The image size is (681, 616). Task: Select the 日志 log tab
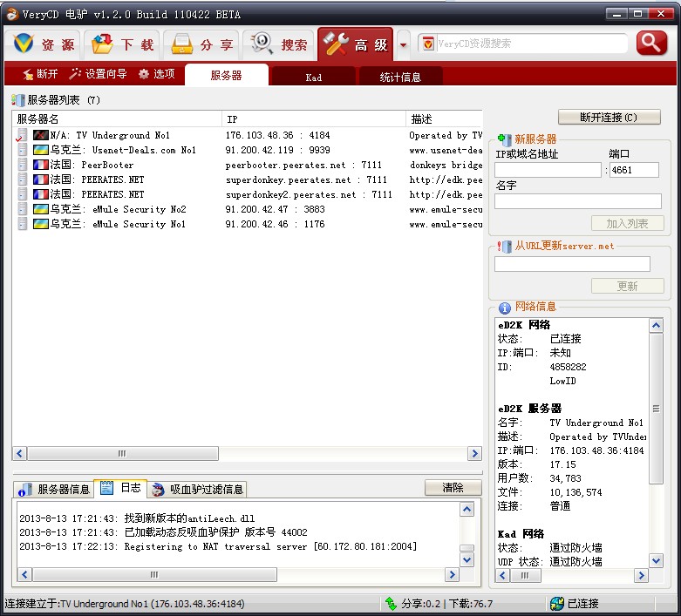click(120, 488)
